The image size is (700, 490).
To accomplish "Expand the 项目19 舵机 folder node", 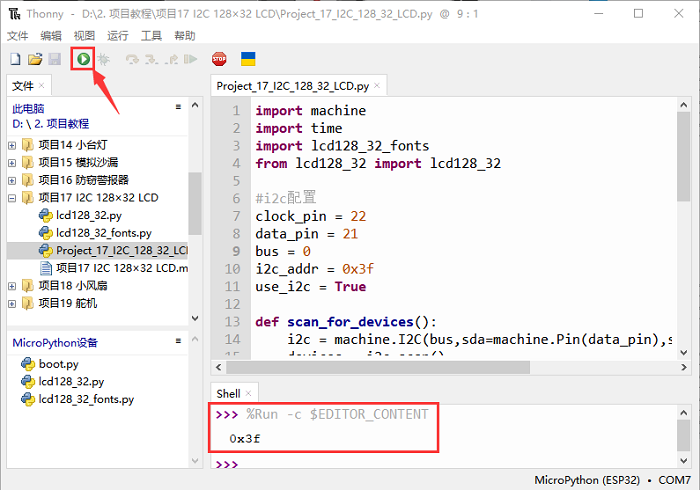I will [12, 303].
